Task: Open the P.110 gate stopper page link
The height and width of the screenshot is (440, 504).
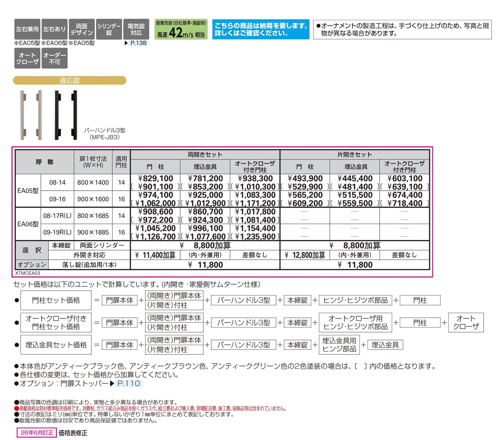Action: (129, 383)
